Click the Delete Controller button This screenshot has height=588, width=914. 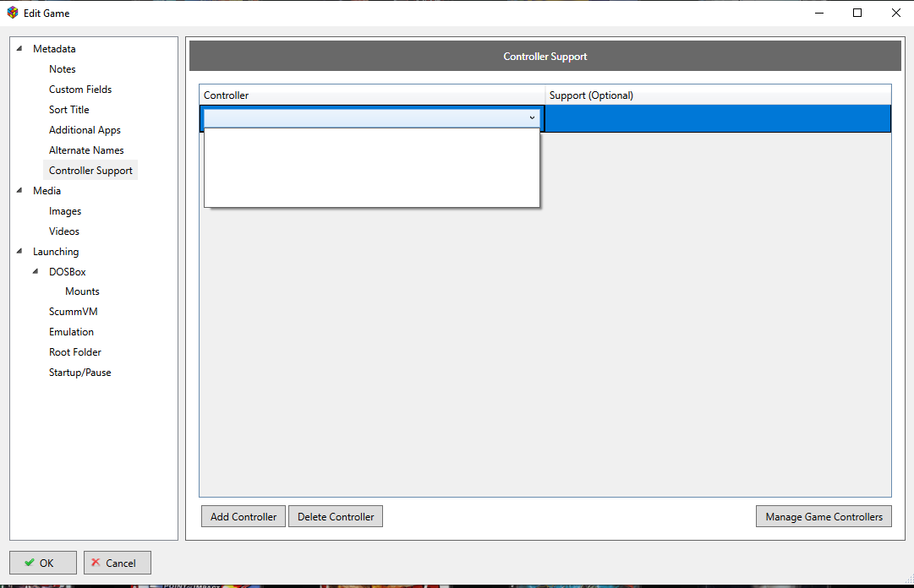coord(336,516)
